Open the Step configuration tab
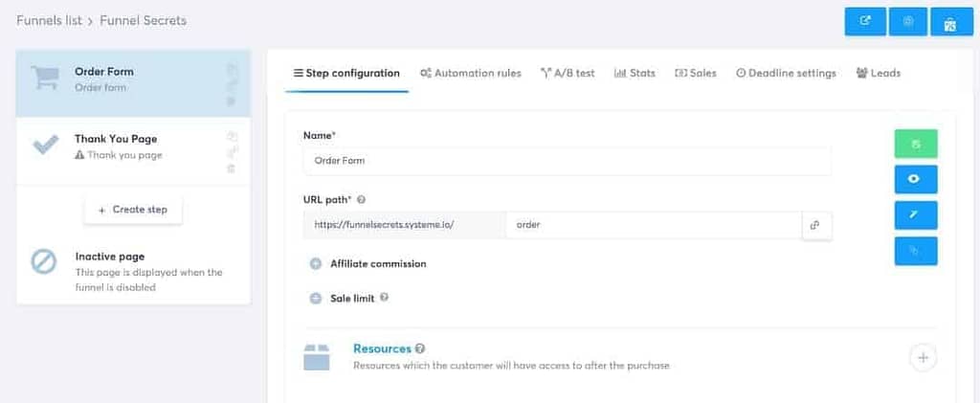980x403 pixels. (x=346, y=73)
